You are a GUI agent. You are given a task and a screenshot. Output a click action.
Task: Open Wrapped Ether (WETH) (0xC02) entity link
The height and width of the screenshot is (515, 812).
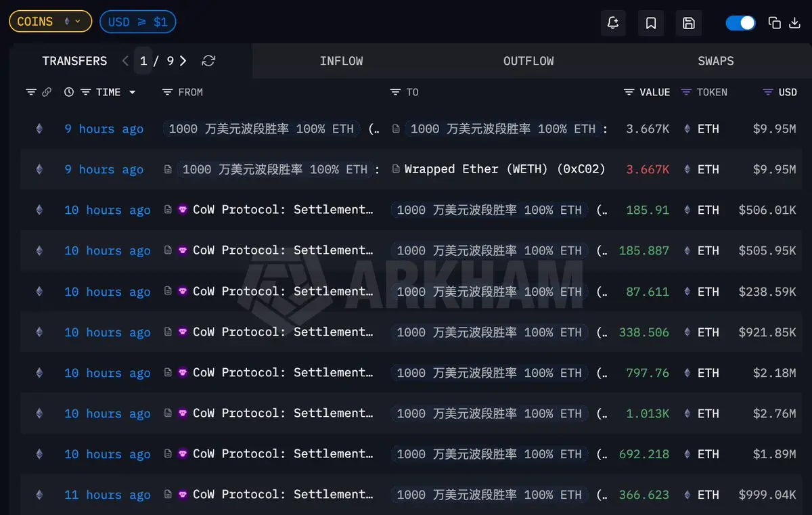(505, 169)
